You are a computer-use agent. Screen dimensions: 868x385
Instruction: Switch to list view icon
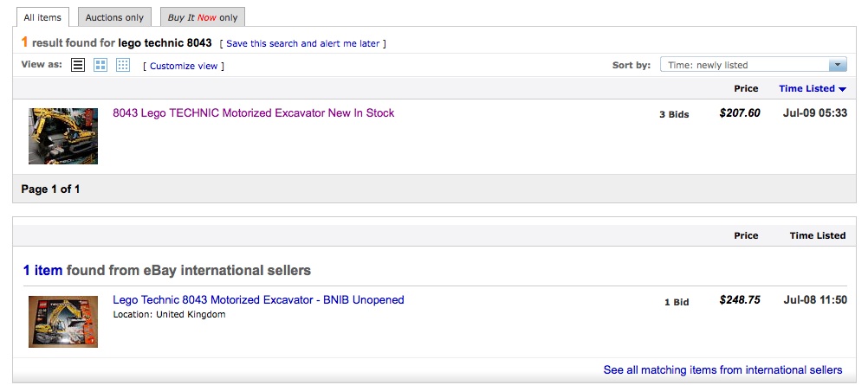coord(78,65)
